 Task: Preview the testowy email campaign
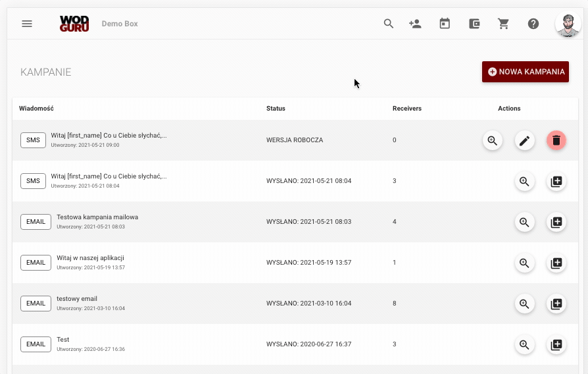pyautogui.click(x=524, y=304)
